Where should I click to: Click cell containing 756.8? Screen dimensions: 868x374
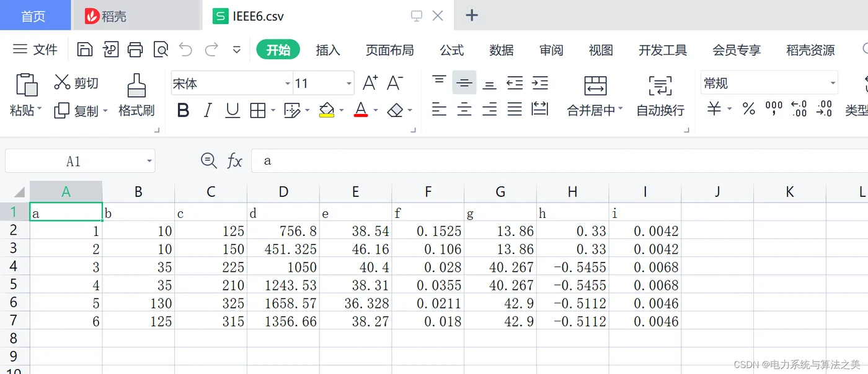(x=283, y=231)
